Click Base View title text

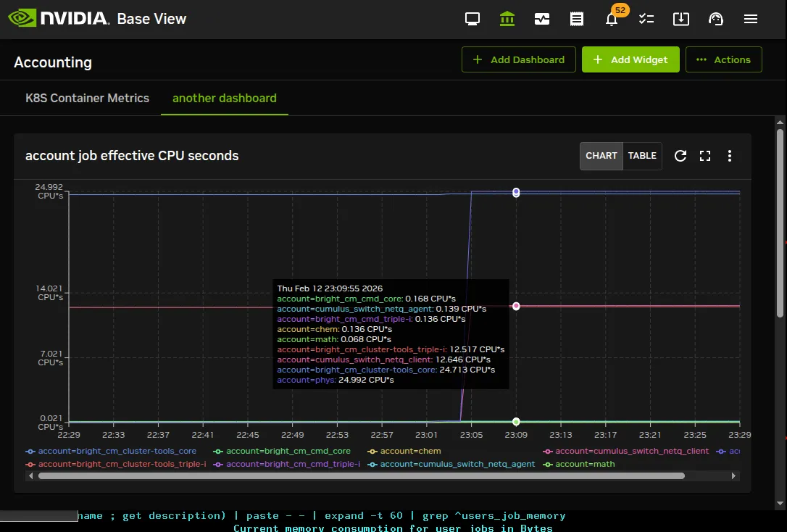point(151,19)
